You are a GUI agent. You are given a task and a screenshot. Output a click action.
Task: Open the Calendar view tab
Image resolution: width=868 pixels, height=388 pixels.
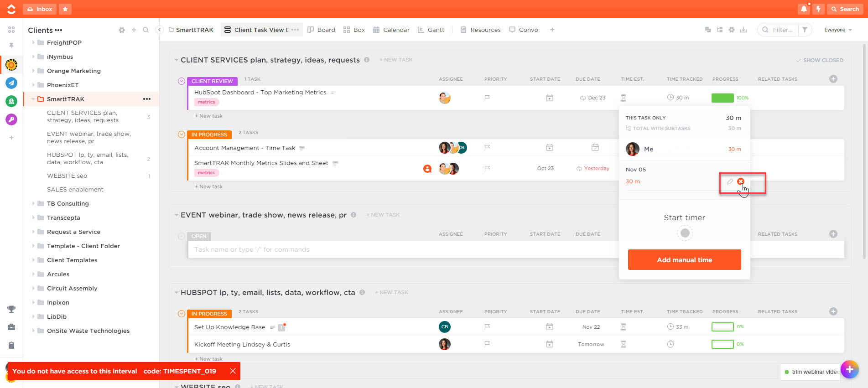tap(391, 30)
